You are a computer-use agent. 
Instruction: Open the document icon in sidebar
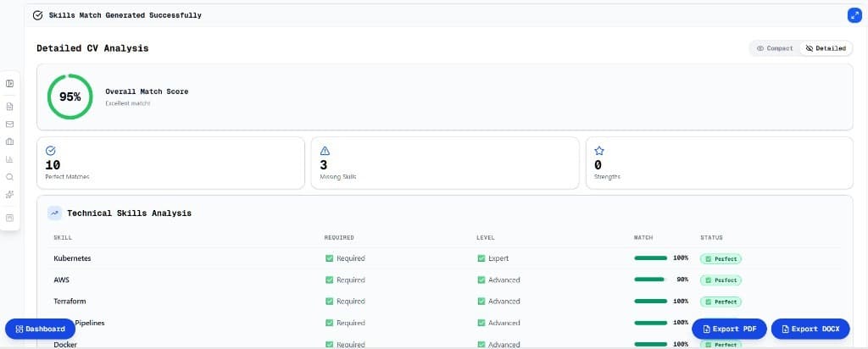[9, 106]
